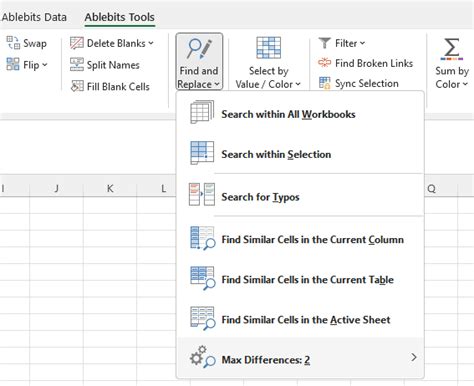The image size is (474, 386).
Task: Click the Swap icon
Action: coord(13,43)
